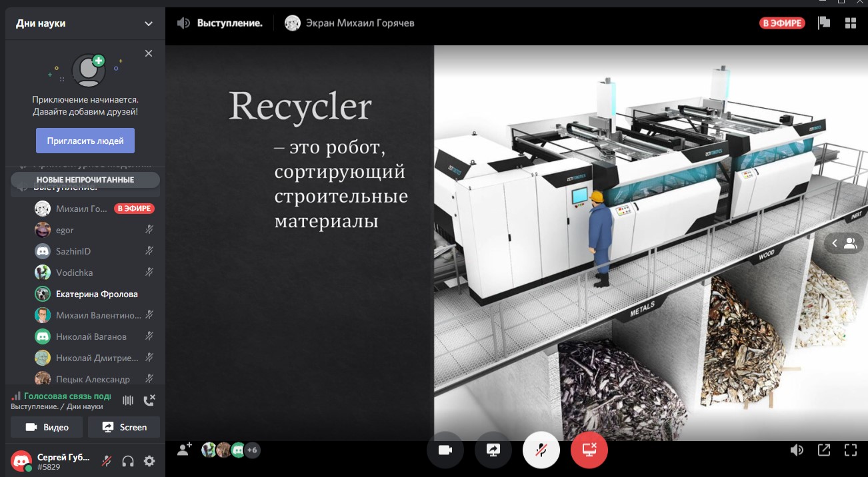Select Екатерина Фролова in voice channel list
This screenshot has height=477, width=868.
pos(97,294)
